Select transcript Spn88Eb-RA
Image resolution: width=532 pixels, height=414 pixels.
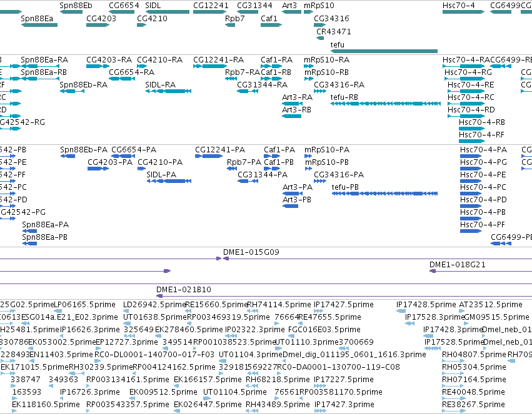click(x=72, y=91)
